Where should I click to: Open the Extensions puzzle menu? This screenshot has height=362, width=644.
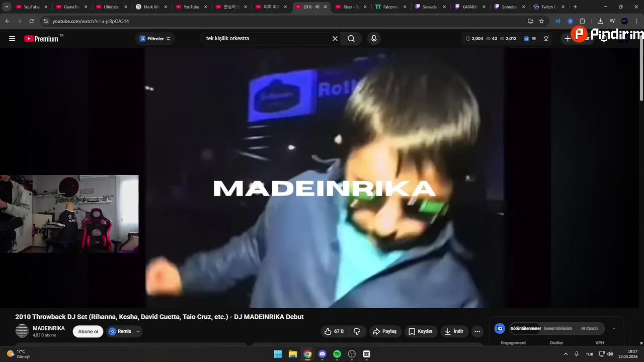[582, 21]
